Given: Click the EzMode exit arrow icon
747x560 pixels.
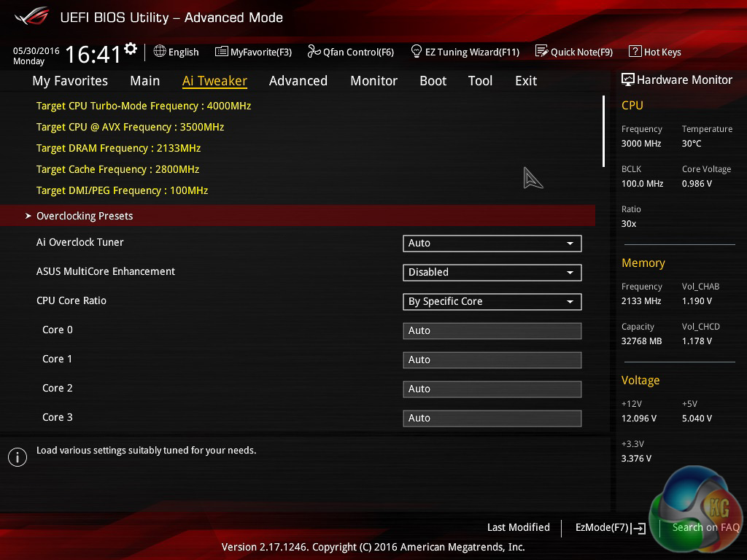Looking at the screenshot, I should tap(638, 528).
